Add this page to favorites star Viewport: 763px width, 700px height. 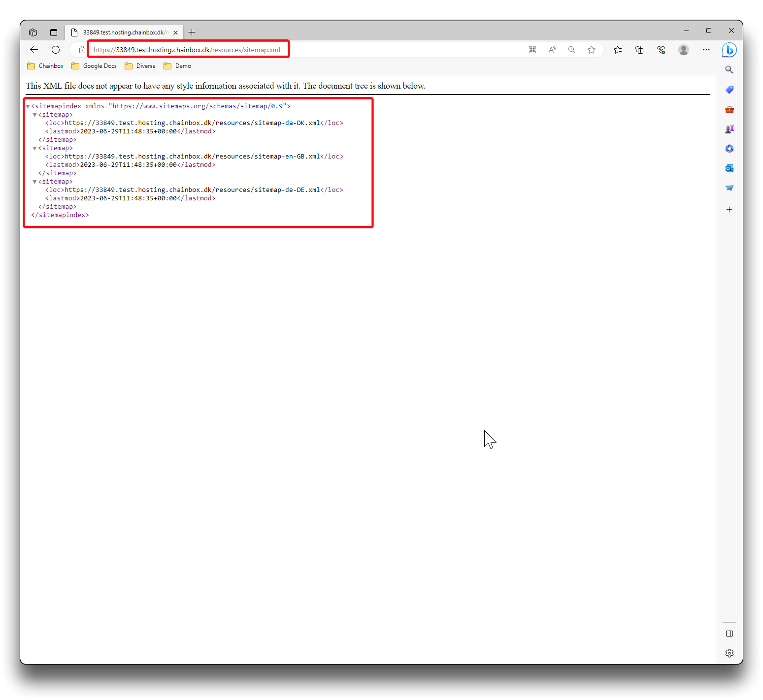pos(592,50)
